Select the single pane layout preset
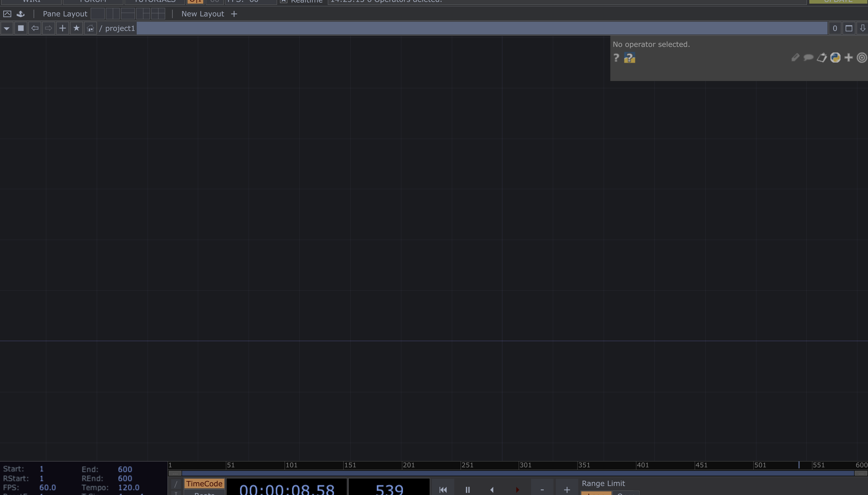This screenshot has height=495, width=868. (x=98, y=14)
